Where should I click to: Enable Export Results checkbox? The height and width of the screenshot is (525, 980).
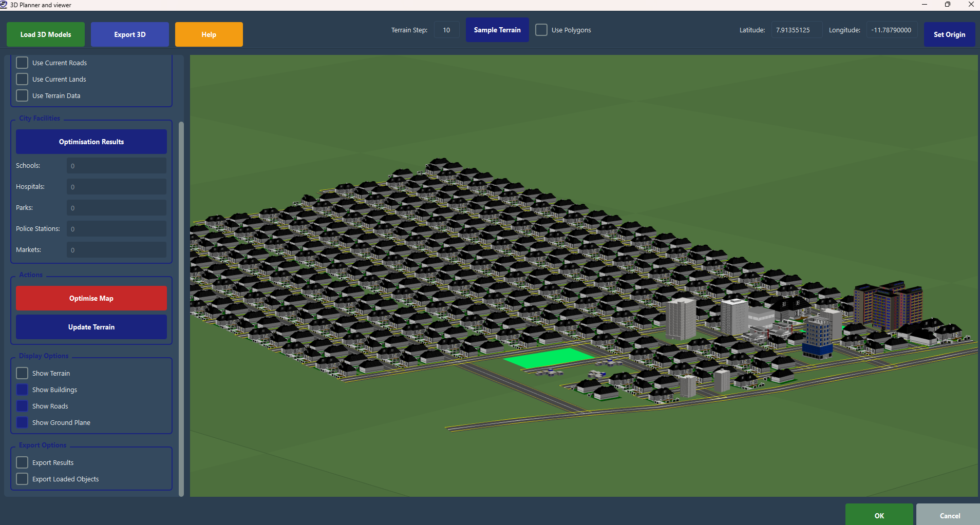pos(22,462)
